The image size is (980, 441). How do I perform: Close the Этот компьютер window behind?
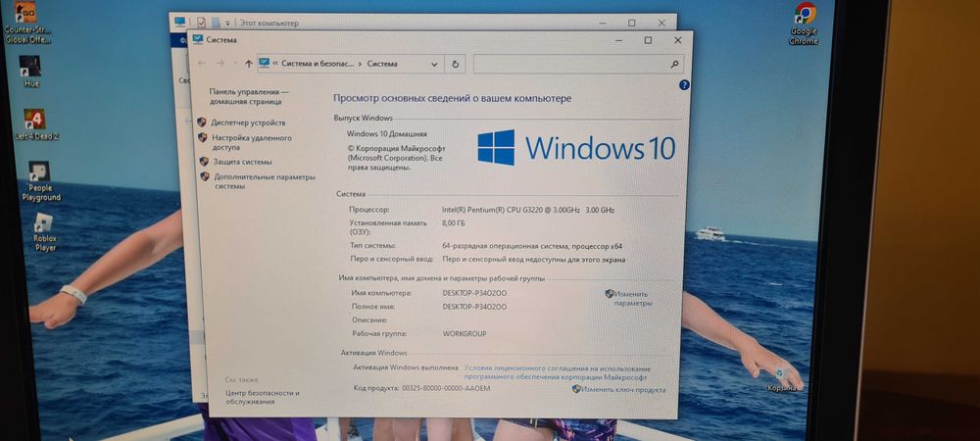661,23
